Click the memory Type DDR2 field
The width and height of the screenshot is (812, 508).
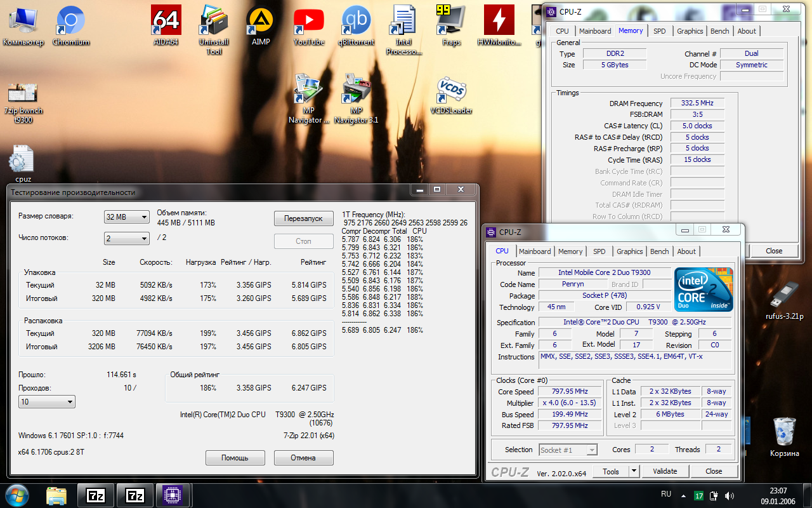tap(615, 54)
